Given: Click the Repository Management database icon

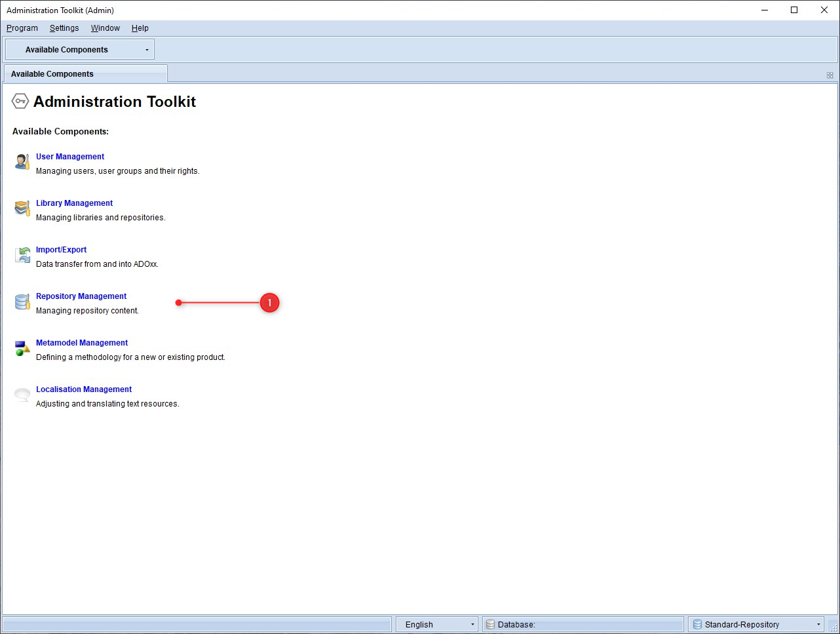Looking at the screenshot, I should click(22, 302).
